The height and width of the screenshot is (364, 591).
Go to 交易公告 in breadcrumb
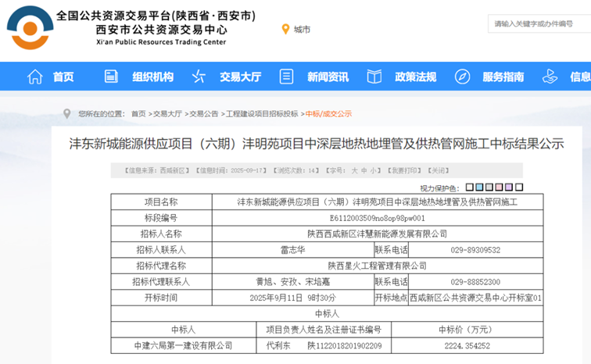click(203, 113)
